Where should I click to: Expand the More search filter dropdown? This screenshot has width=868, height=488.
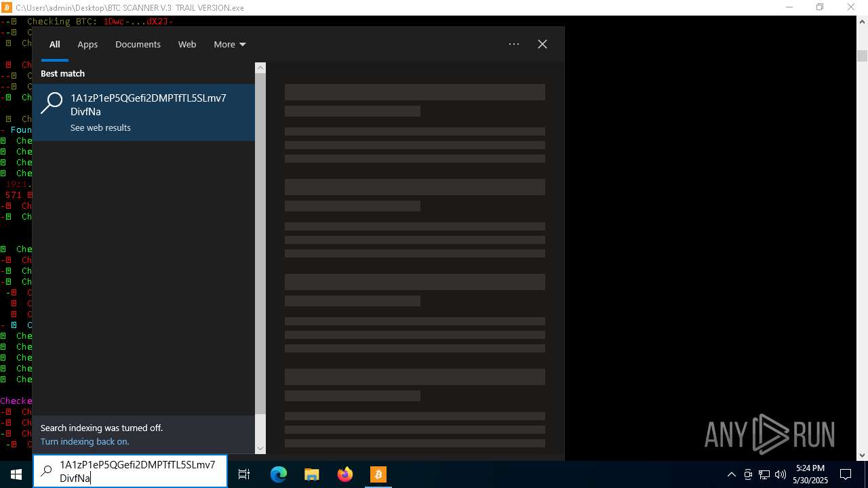tap(230, 45)
